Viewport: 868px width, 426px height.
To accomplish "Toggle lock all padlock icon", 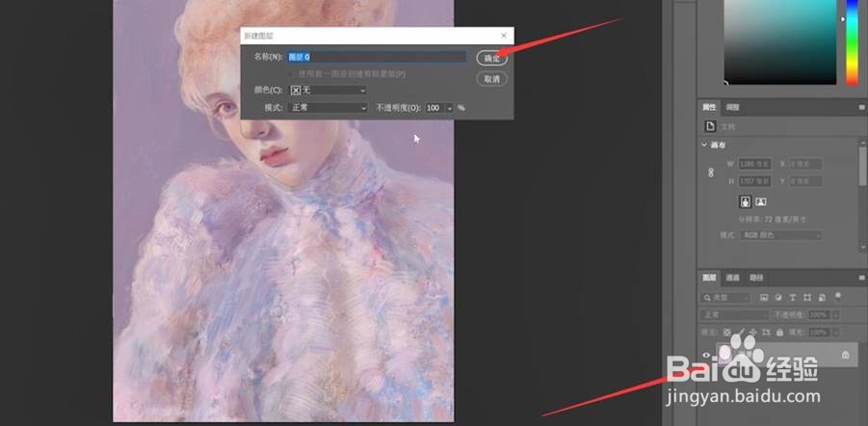I will coord(780,333).
